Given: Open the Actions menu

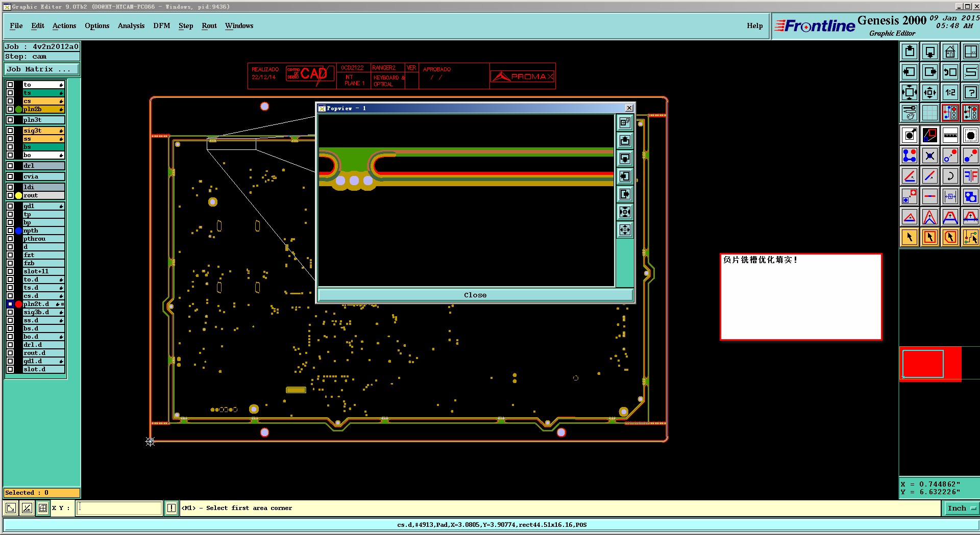Looking at the screenshot, I should (x=64, y=26).
